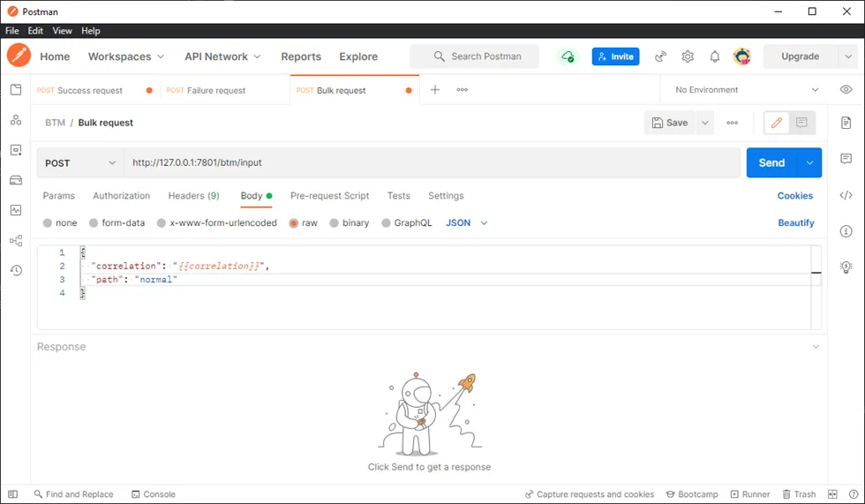Click the Postman logo icon
865x504 pixels.
pyautogui.click(x=19, y=56)
